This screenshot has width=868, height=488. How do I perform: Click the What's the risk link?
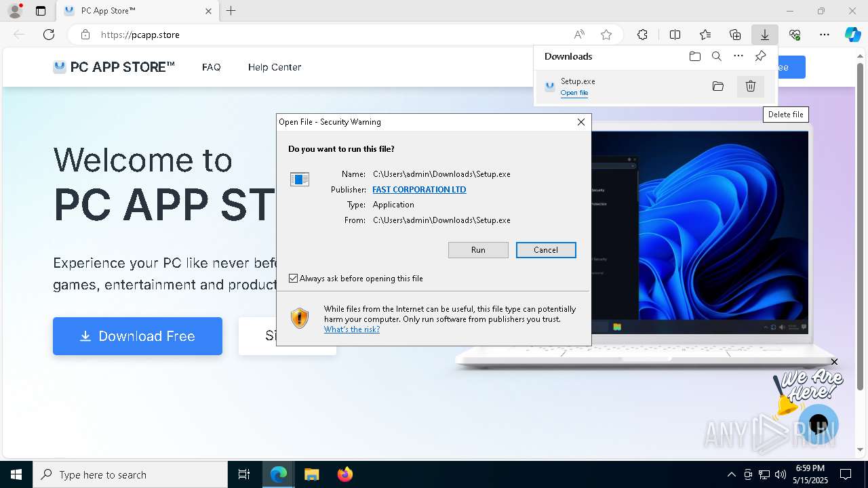(352, 329)
